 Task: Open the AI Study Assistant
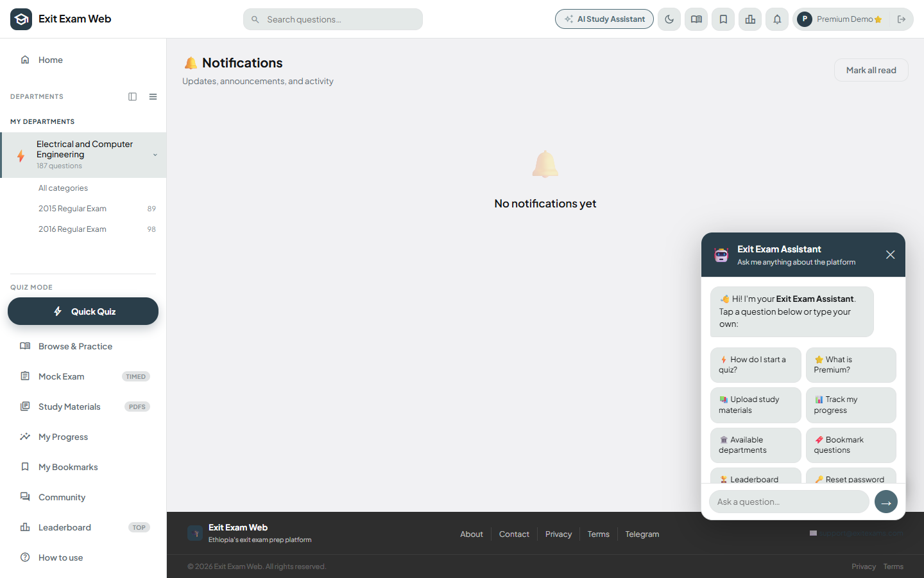pyautogui.click(x=604, y=19)
